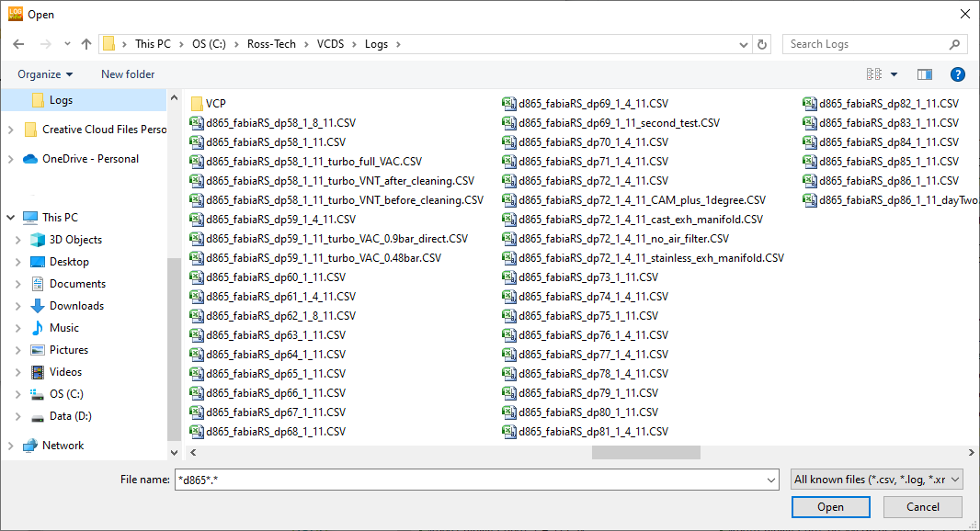Navigate back with the left arrow
Viewport: 980px width, 531px height.
click(x=17, y=43)
